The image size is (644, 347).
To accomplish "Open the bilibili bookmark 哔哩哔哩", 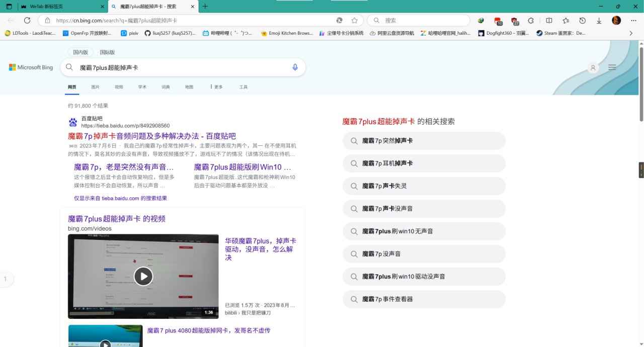I will [x=228, y=33].
